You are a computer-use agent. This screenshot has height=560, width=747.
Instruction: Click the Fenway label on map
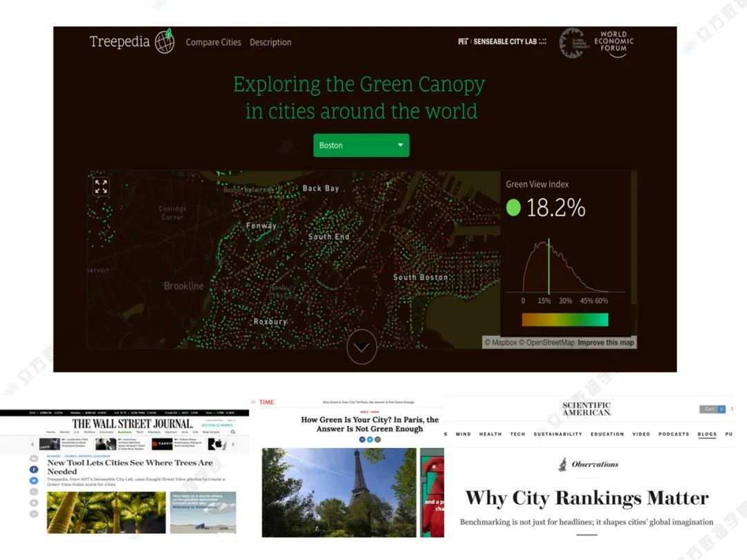pyautogui.click(x=261, y=225)
